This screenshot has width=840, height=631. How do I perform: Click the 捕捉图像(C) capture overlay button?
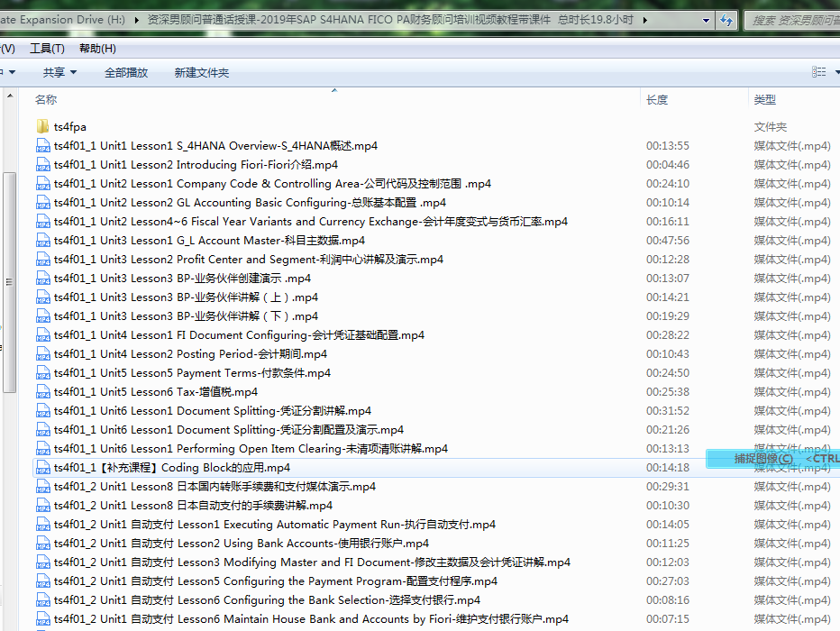[763, 459]
